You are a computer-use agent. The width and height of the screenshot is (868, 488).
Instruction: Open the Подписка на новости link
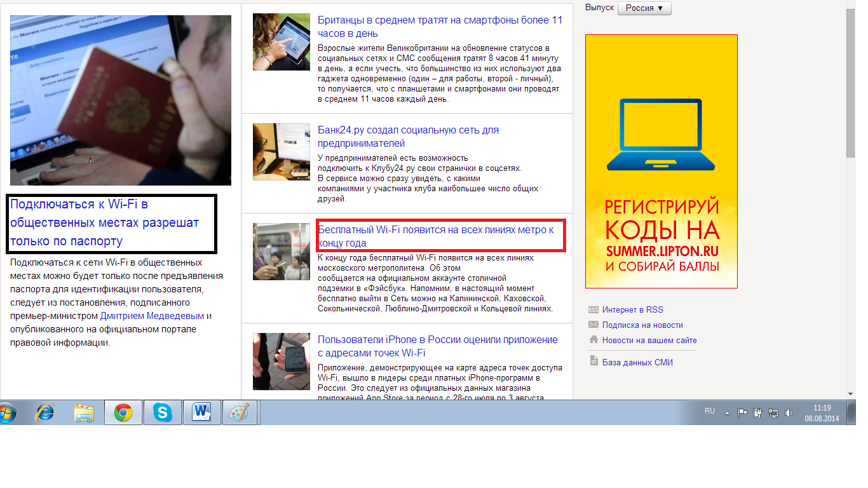(642, 325)
